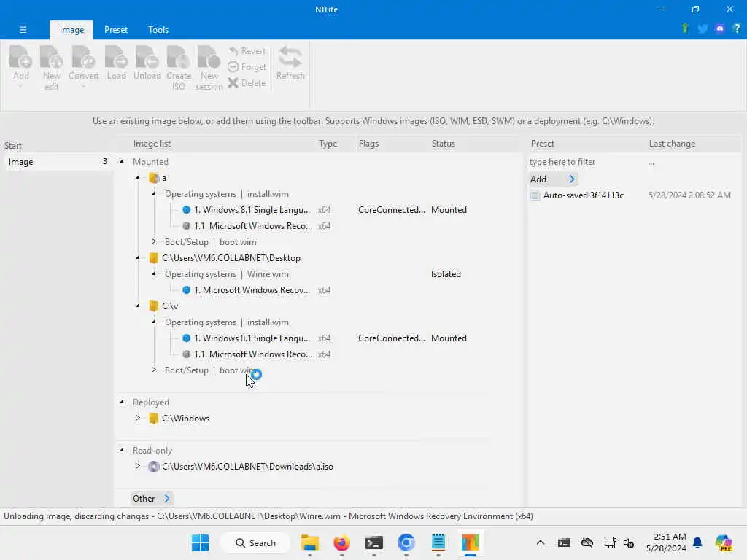Viewport: 747px width, 560px height.
Task: Select Image in the Start panel
Action: point(58,162)
